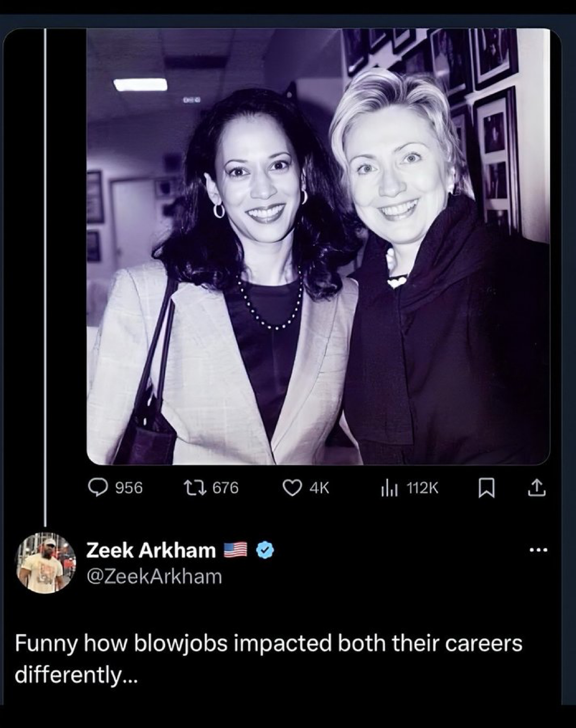Click the share upload arrow icon
Image resolution: width=576 pixels, height=728 pixels.
(536, 488)
